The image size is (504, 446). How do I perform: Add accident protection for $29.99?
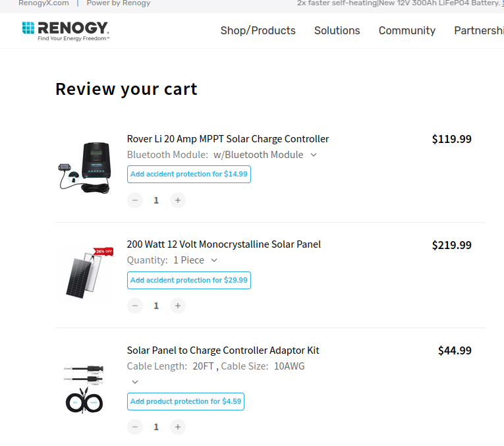[189, 280]
